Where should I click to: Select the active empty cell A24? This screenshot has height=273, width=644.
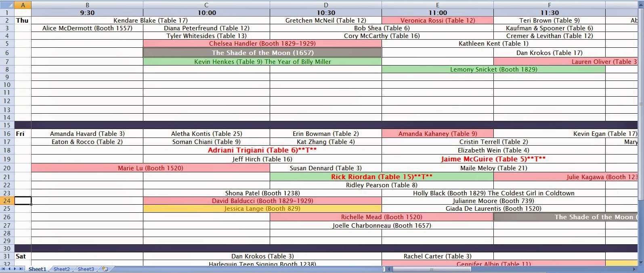23,201
